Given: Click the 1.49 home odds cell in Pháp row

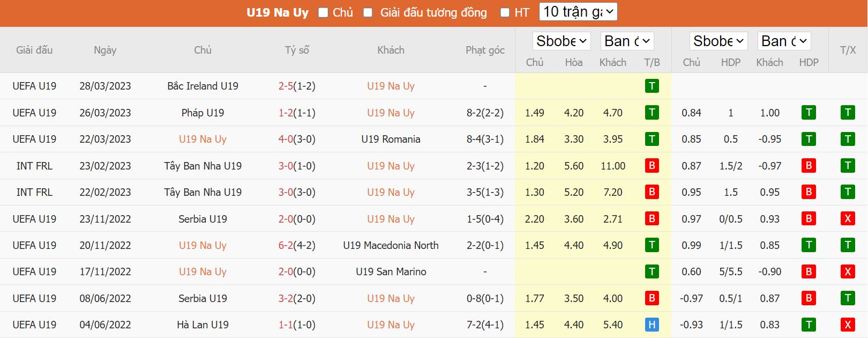Looking at the screenshot, I should (x=534, y=113).
